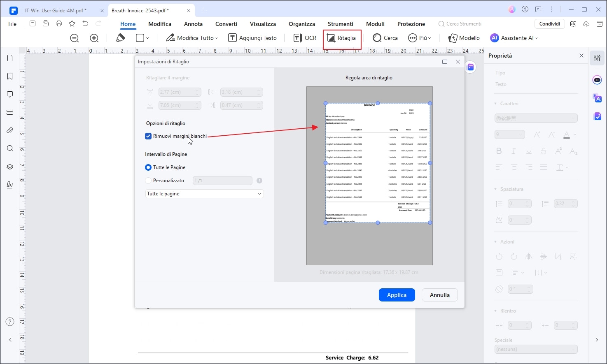
Task: Click the Ritaglia crop tool
Action: (342, 38)
